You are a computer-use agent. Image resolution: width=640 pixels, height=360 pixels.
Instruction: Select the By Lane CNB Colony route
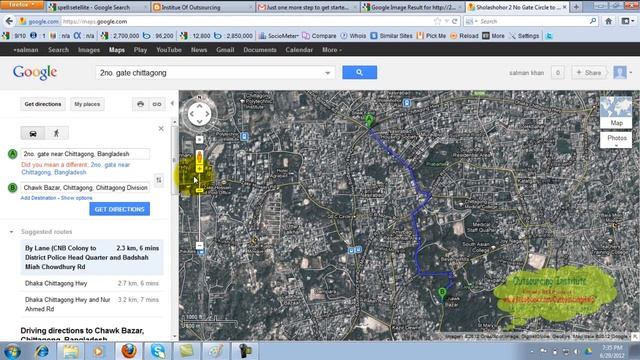tap(92, 257)
